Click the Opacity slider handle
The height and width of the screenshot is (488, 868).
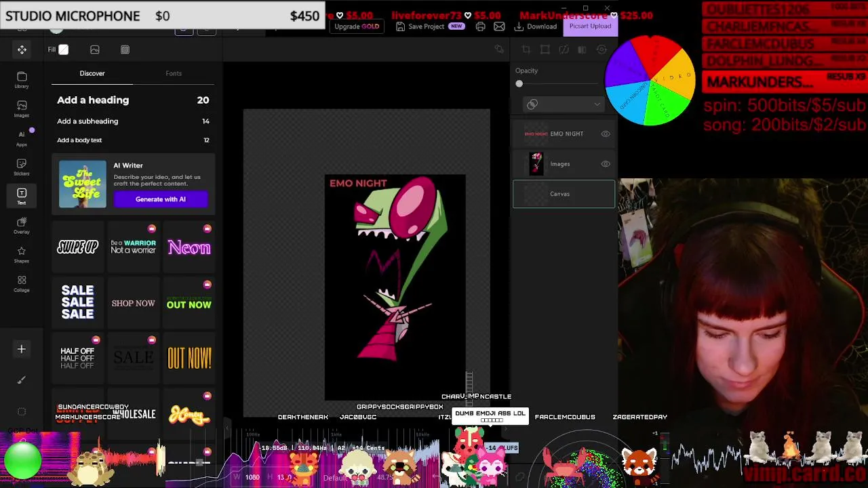(519, 84)
